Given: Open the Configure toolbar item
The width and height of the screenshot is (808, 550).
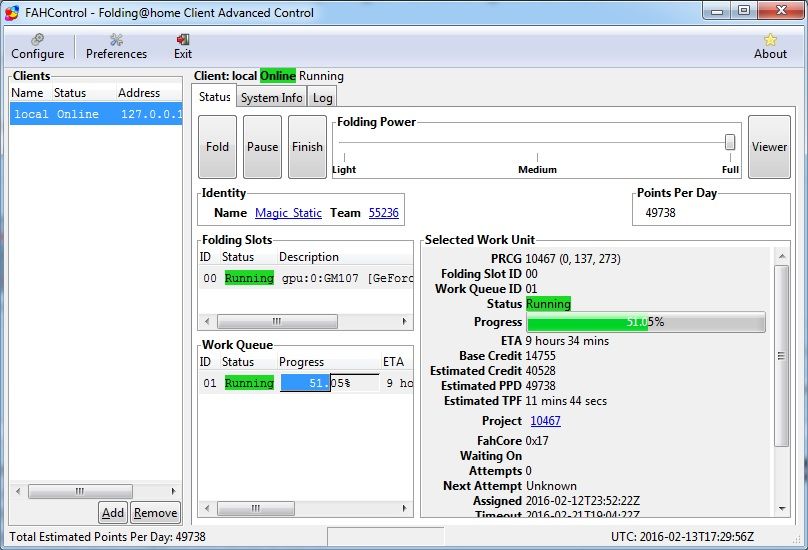Looking at the screenshot, I should pos(38,47).
